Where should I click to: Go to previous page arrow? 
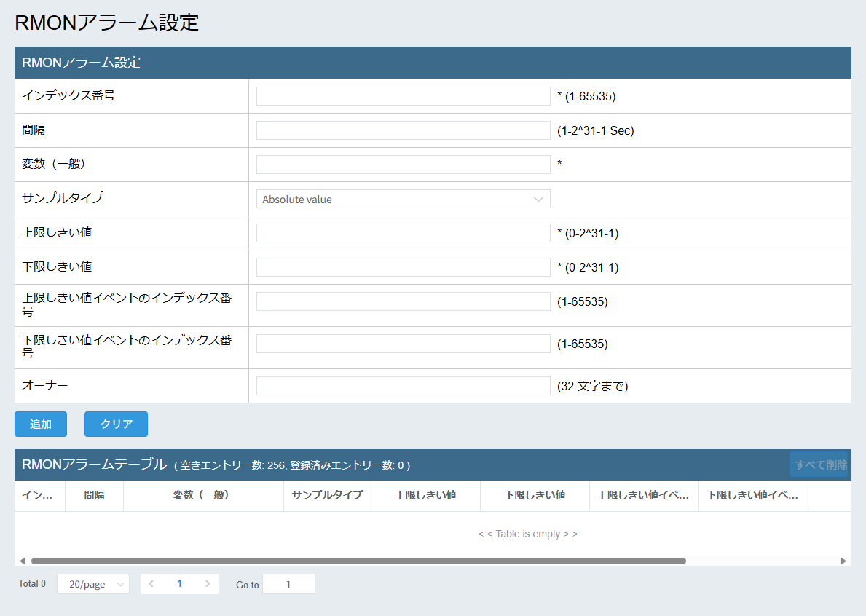click(x=151, y=584)
